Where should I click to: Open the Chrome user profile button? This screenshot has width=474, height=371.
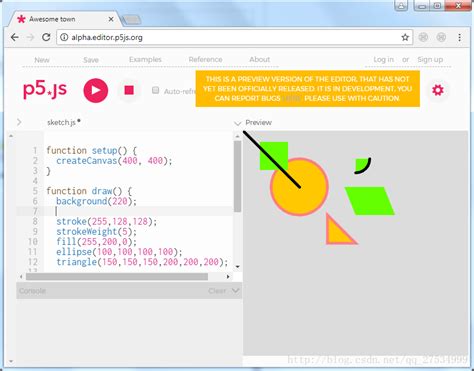point(401,5)
